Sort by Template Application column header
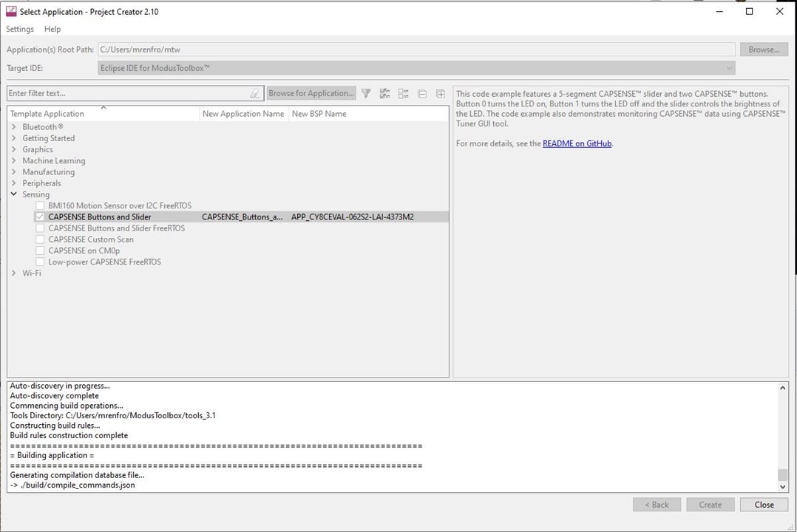The image size is (797, 532). coord(104,114)
